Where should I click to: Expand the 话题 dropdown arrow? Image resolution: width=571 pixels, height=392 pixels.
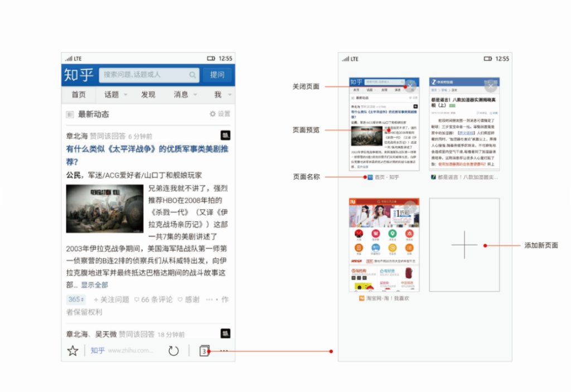(x=125, y=95)
